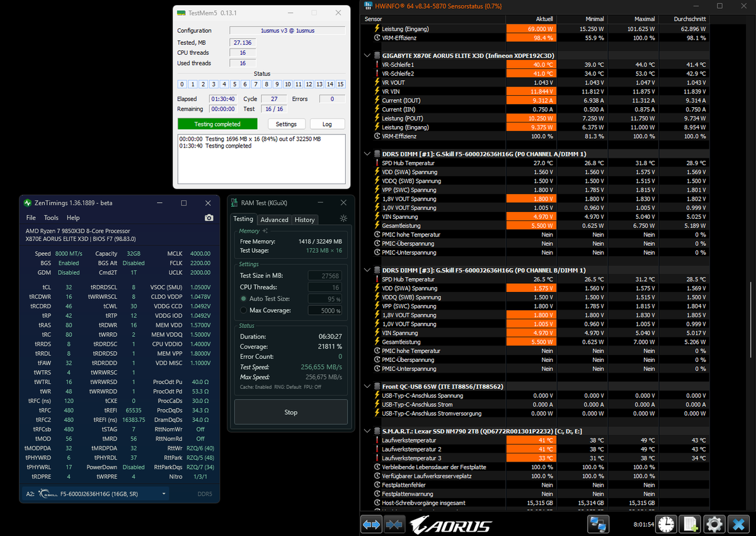Select the Max Coverage radio button
The height and width of the screenshot is (536, 756).
pyautogui.click(x=244, y=310)
